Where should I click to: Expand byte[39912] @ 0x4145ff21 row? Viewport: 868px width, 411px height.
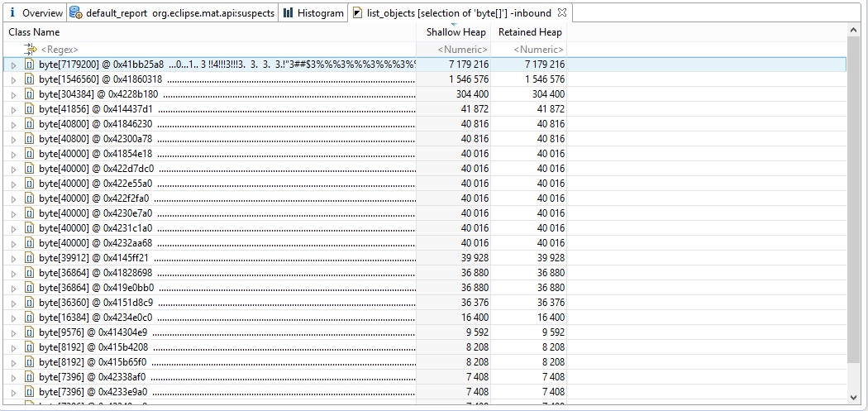tap(14, 258)
